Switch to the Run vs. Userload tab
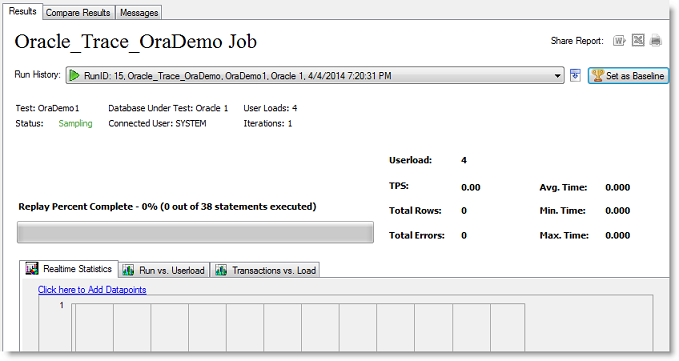 point(164,270)
